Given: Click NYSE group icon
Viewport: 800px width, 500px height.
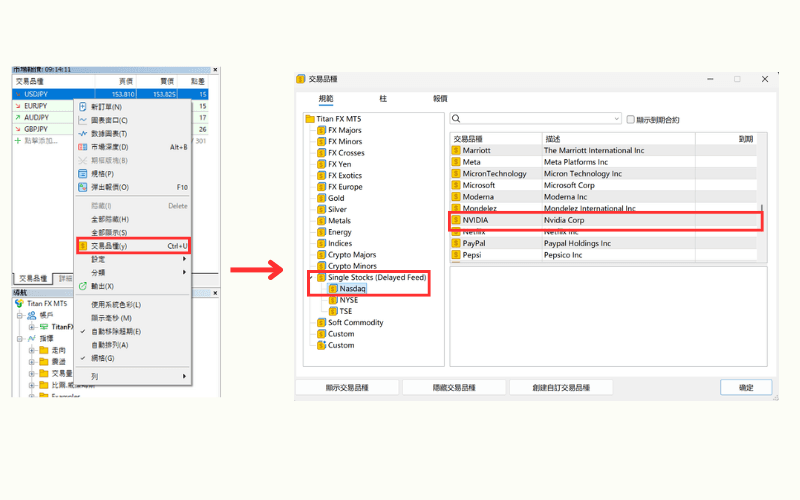Looking at the screenshot, I should click(x=333, y=300).
